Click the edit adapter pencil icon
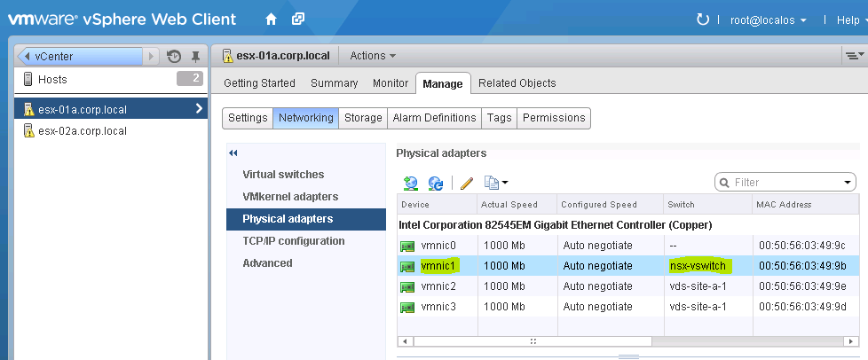This screenshot has width=868, height=360. pyautogui.click(x=467, y=183)
